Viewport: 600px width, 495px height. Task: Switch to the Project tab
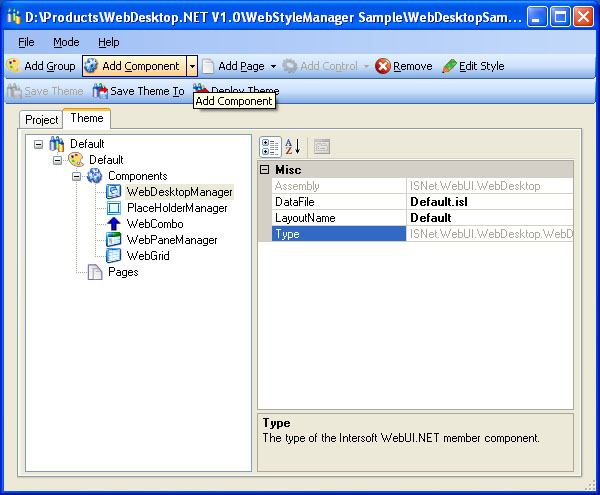pos(42,120)
